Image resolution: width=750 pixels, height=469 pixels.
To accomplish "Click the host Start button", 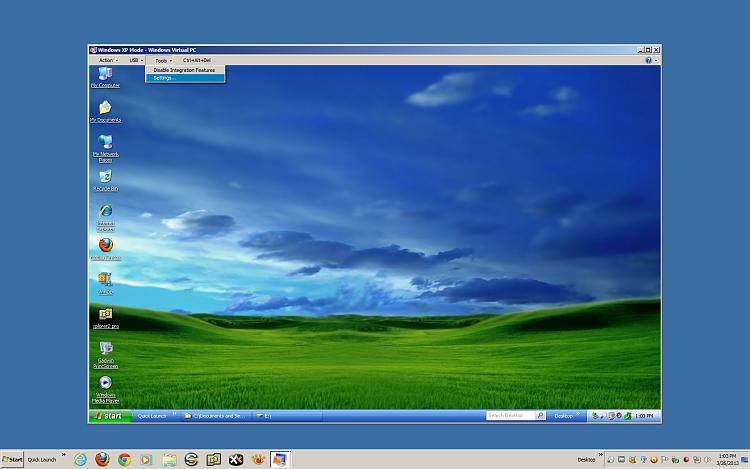I will [12, 459].
